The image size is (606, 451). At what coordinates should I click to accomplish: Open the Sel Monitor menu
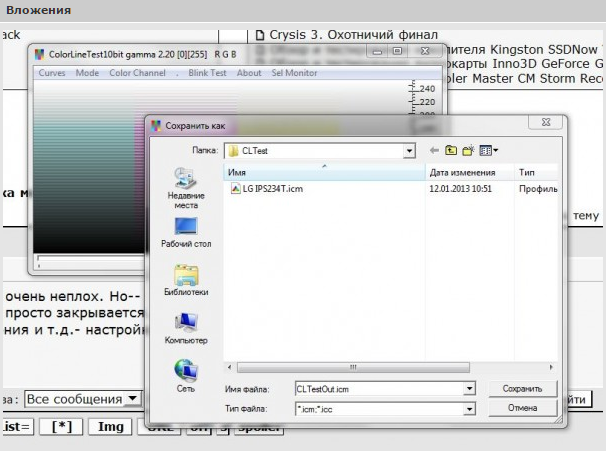click(294, 73)
